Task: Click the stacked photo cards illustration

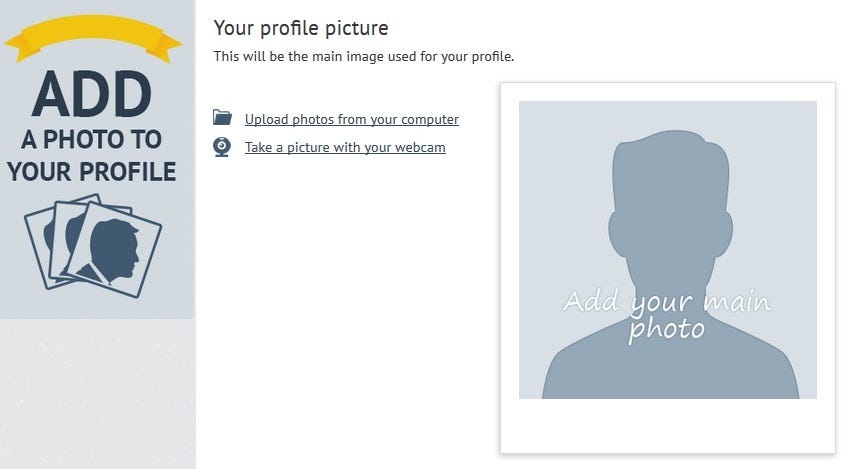Action: tap(93, 246)
